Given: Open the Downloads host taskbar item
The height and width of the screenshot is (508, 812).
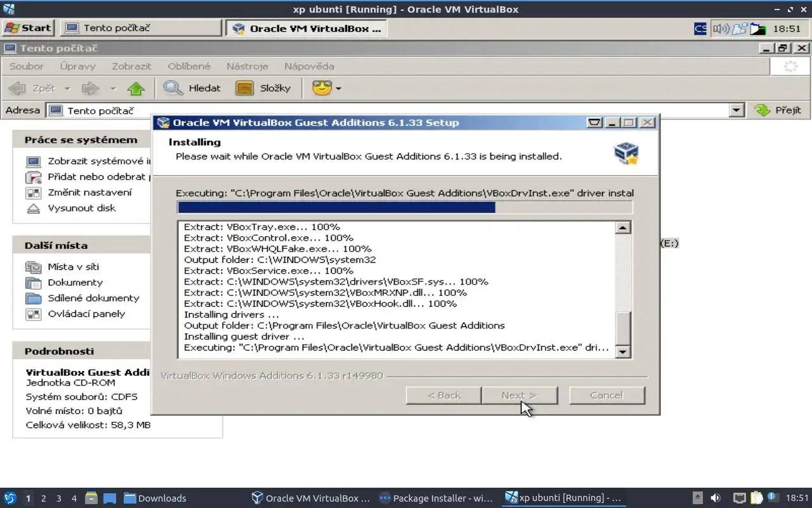Looking at the screenshot, I should [155, 498].
